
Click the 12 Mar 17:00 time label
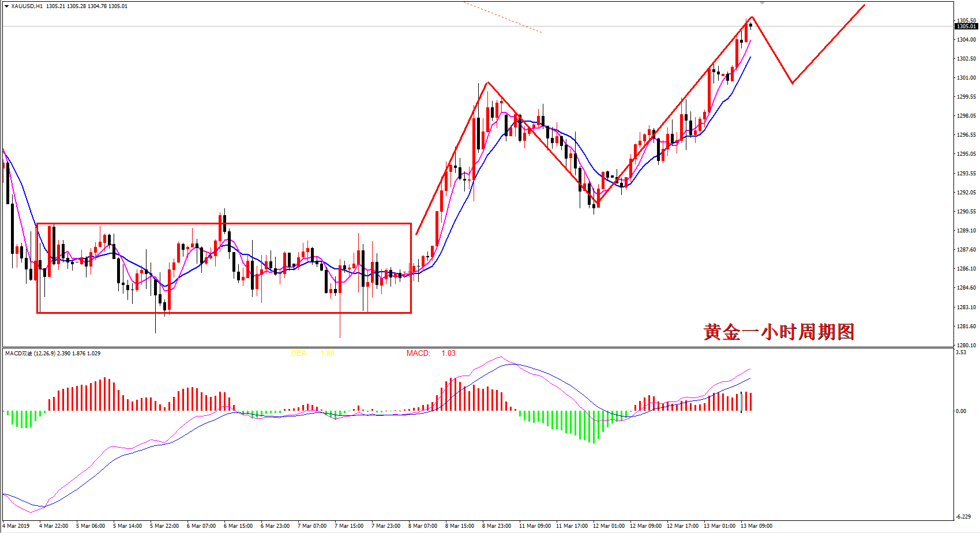[682, 526]
